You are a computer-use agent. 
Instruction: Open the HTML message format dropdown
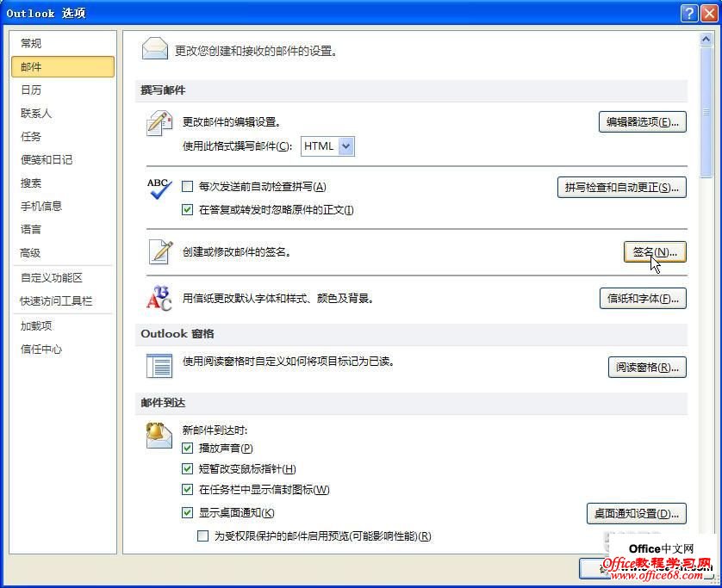coord(327,146)
